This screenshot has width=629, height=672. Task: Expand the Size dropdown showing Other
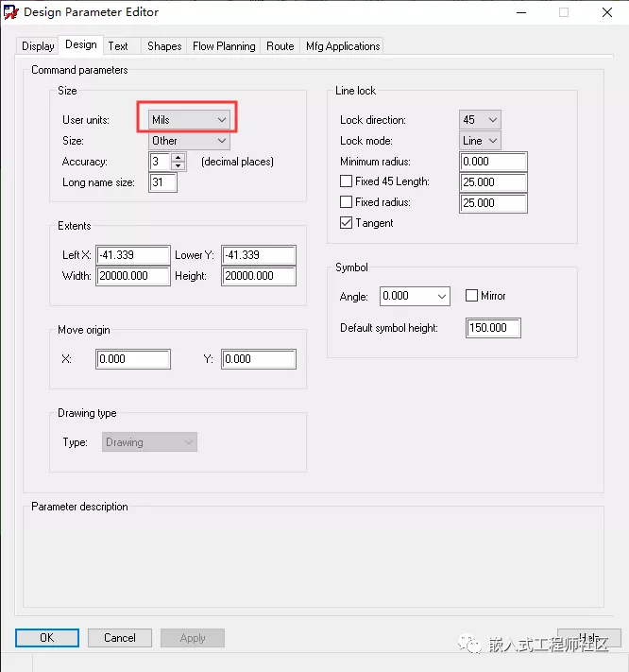click(189, 141)
